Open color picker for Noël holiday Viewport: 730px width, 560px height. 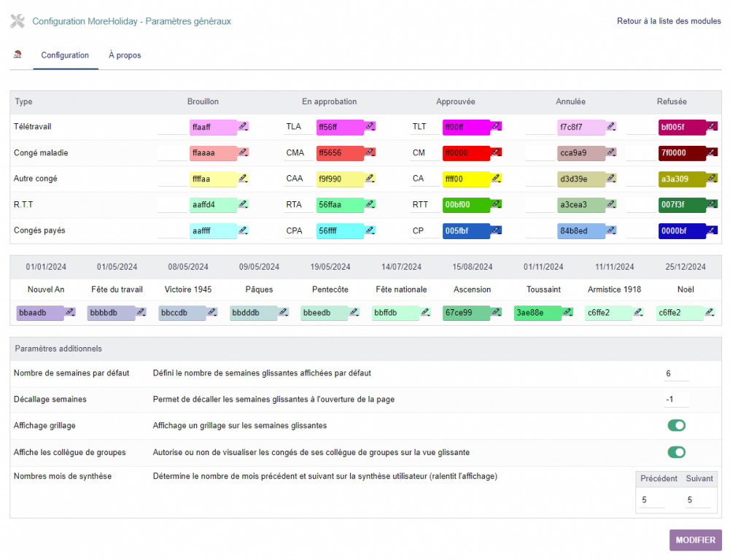[710, 312]
